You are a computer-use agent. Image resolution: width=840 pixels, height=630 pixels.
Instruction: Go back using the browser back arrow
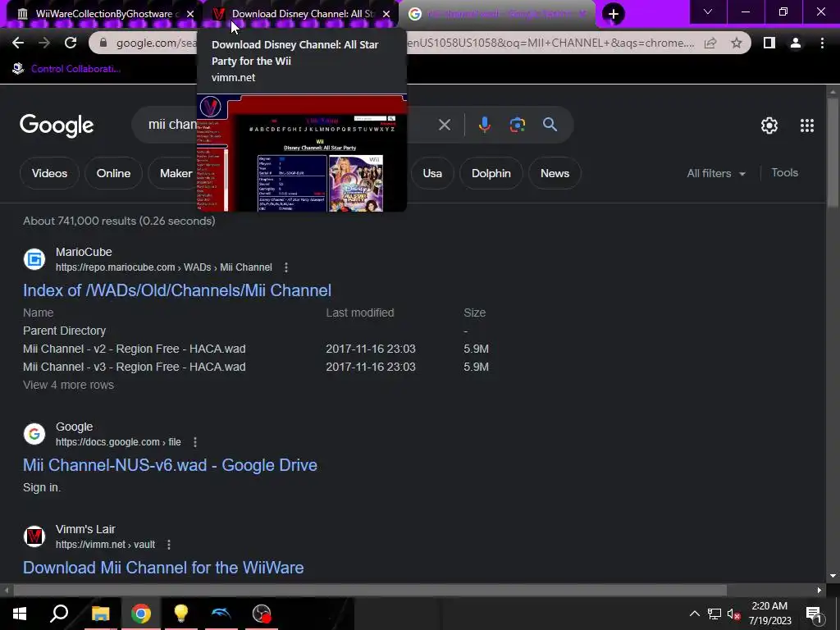18,43
